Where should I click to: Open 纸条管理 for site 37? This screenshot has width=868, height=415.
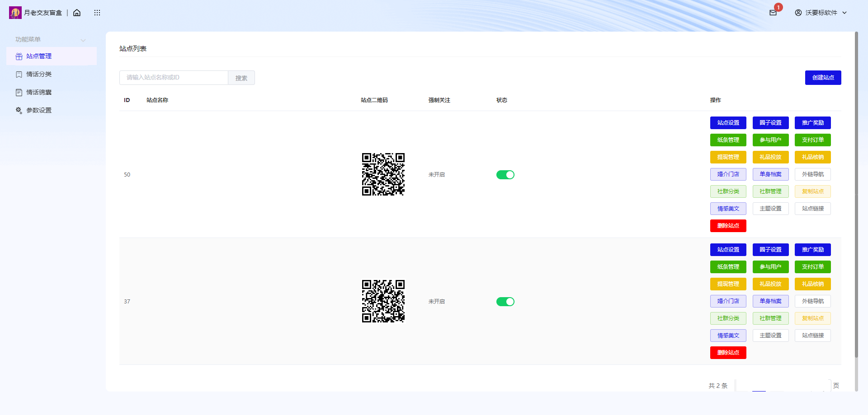[x=728, y=267]
